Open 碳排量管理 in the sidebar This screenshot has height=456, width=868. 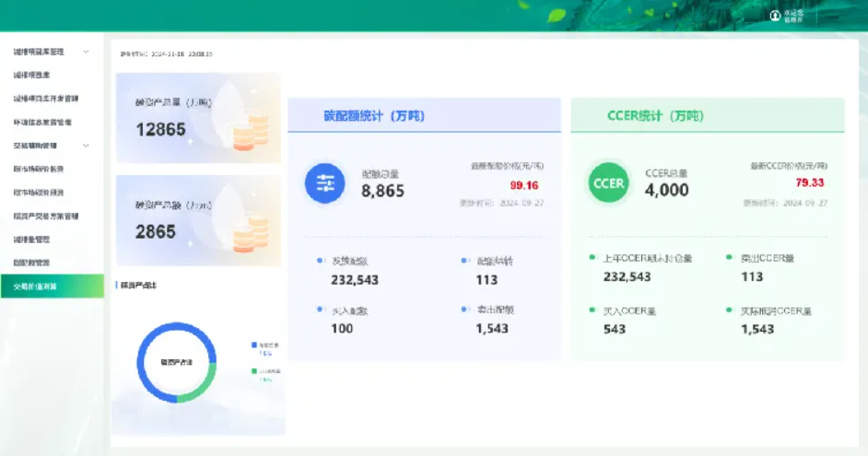[31, 240]
